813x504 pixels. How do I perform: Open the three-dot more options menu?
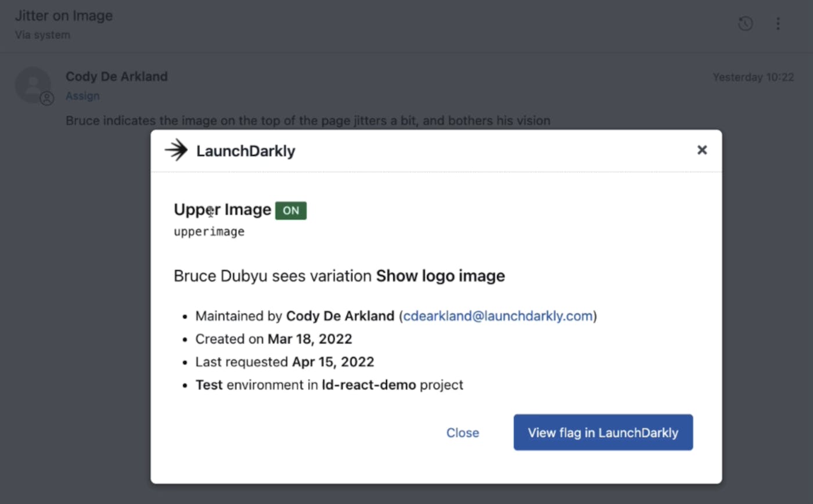[778, 24]
